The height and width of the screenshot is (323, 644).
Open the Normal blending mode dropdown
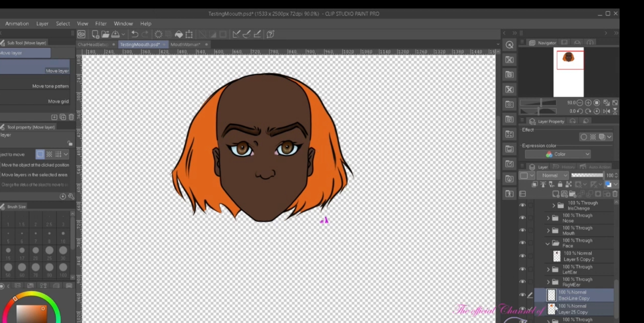pos(553,175)
